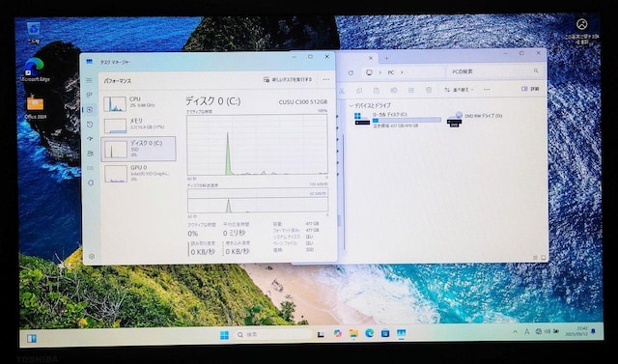
Task: Click the Cut icon in Explorer toolbar
Action: click(x=342, y=91)
